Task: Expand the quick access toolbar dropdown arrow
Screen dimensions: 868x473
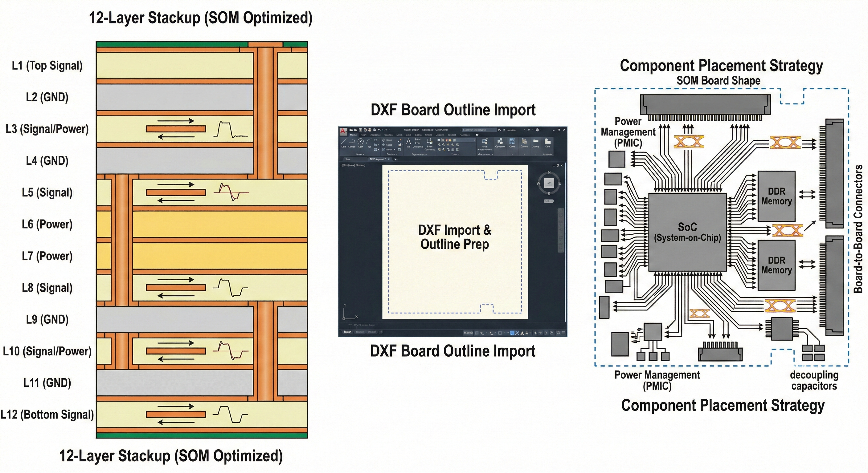Action: 389,130
